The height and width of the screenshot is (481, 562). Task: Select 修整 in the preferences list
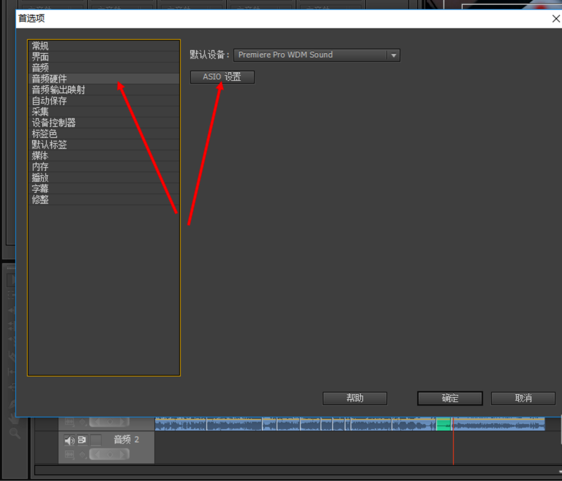click(x=104, y=200)
